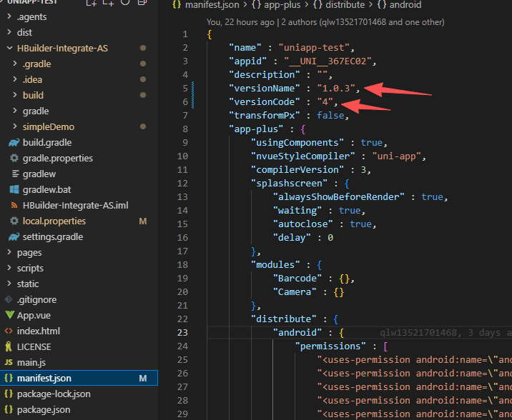Click the "modules" key
The height and width of the screenshot is (420, 512).
275,265
